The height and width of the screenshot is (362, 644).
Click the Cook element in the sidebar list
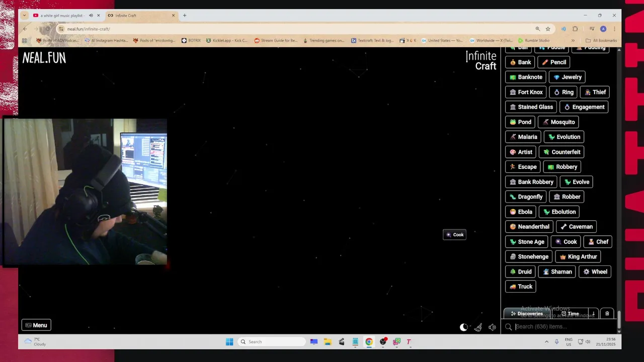click(x=566, y=242)
